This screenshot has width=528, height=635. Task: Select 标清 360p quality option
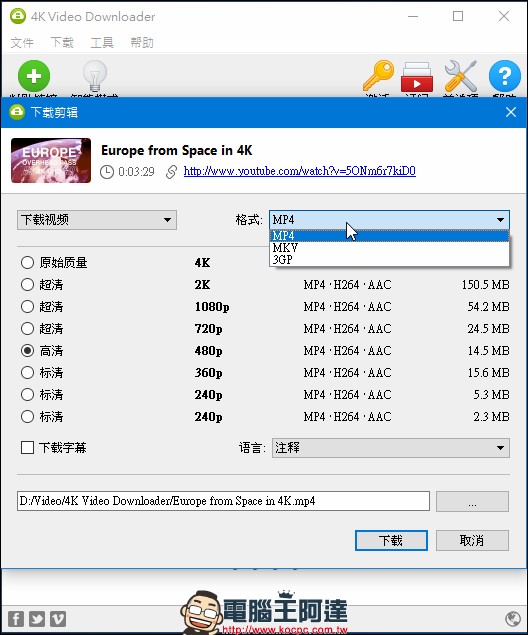[x=27, y=372]
